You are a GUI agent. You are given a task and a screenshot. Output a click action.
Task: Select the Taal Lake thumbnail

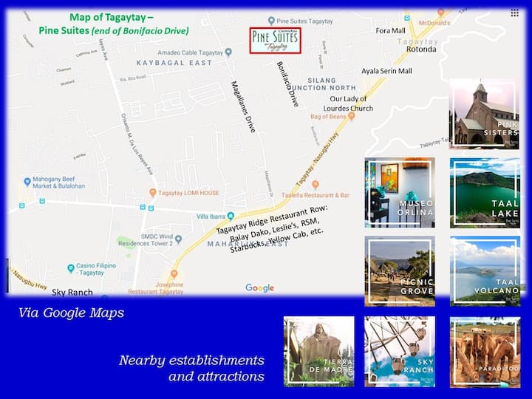click(x=485, y=192)
